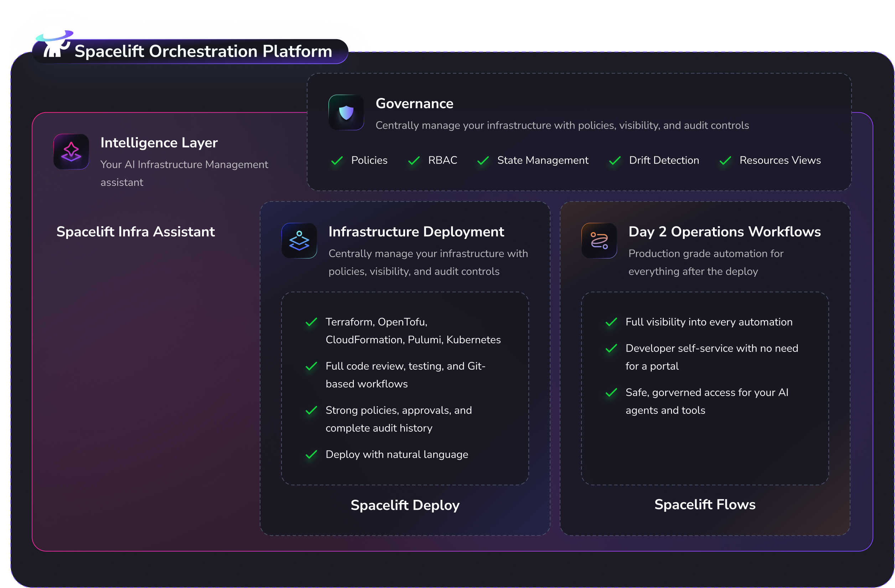Click checkmark beside Safe, gorverned access item
895x588 pixels.
[611, 393]
